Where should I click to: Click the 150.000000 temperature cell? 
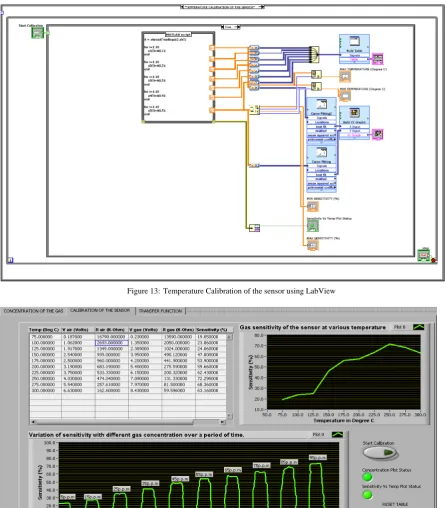(x=45, y=355)
